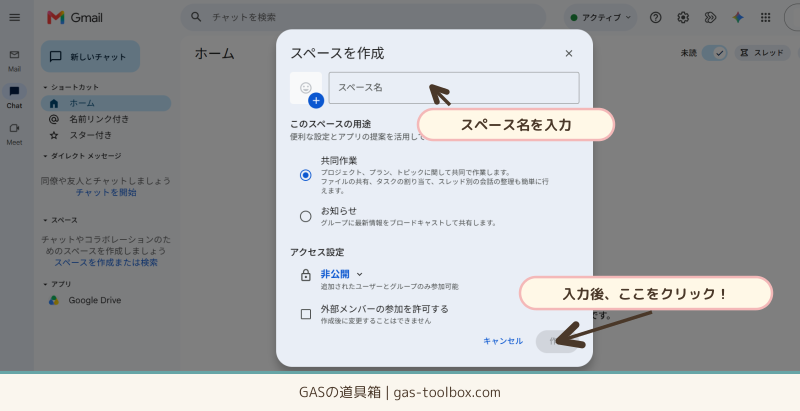
Task: Focus the スペース名 input field
Action: click(x=454, y=88)
